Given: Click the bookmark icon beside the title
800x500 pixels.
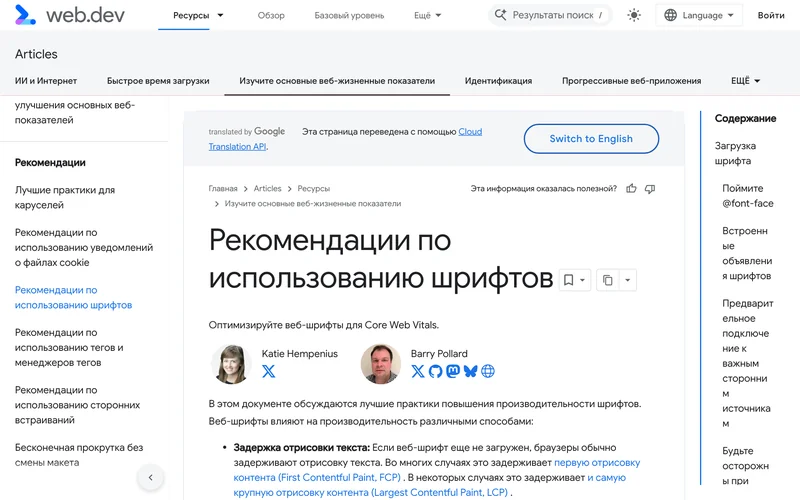Looking at the screenshot, I should pos(568,280).
